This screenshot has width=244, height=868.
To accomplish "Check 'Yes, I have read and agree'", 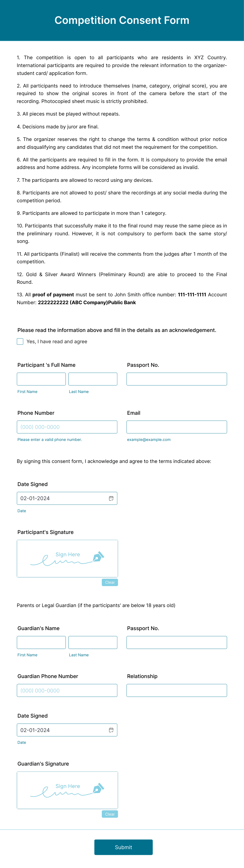I will (x=20, y=341).
